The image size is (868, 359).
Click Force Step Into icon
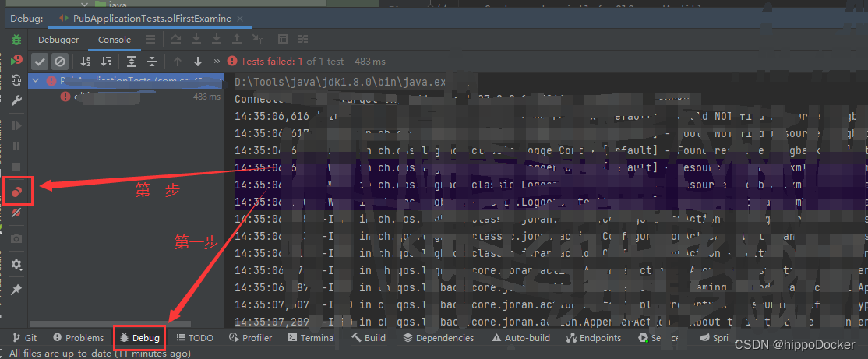[x=217, y=39]
